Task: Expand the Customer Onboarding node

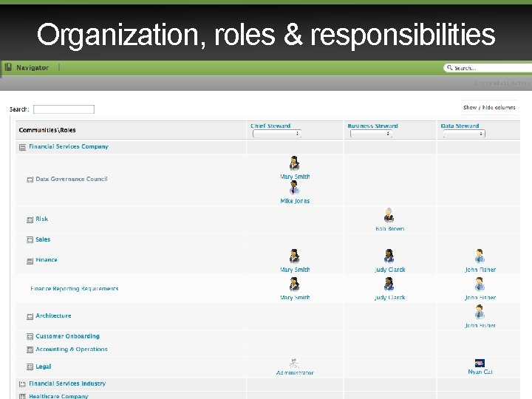Action: pos(30,337)
